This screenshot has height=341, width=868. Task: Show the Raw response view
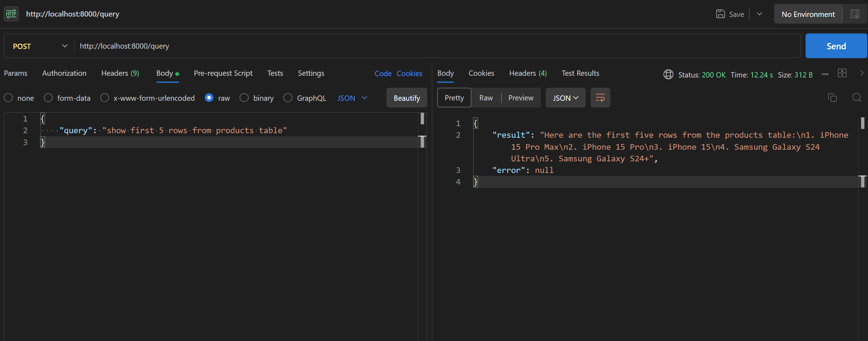pos(486,98)
